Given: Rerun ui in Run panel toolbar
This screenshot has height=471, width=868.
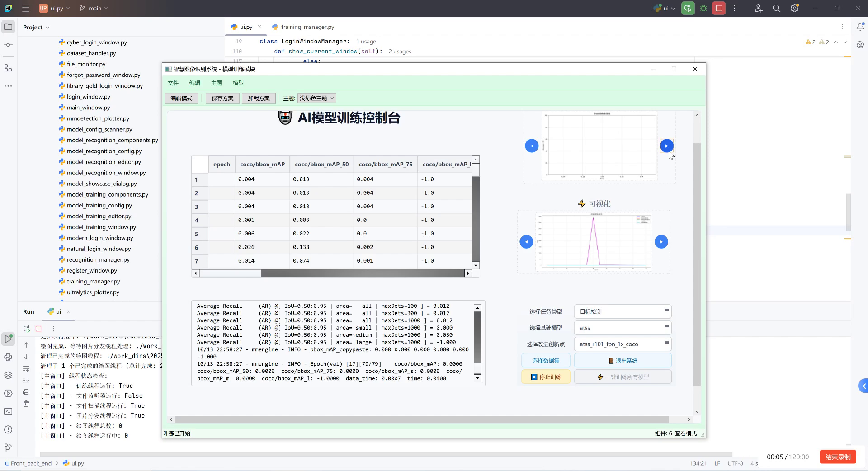Looking at the screenshot, I should (x=27, y=329).
